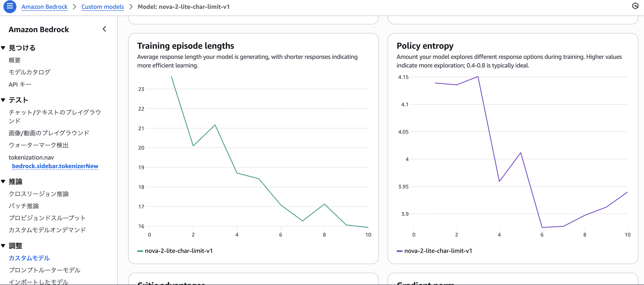
Task: Open the hamburger navigation menu
Action: 10,6
